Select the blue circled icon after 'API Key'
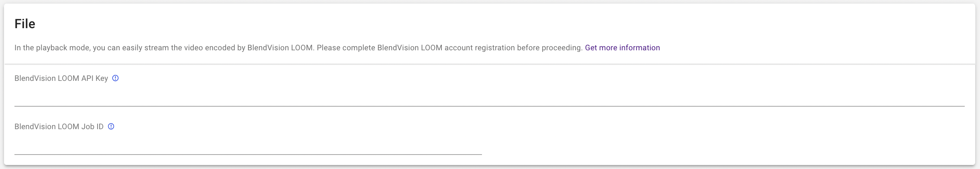Image resolution: width=980 pixels, height=169 pixels. coord(115,78)
